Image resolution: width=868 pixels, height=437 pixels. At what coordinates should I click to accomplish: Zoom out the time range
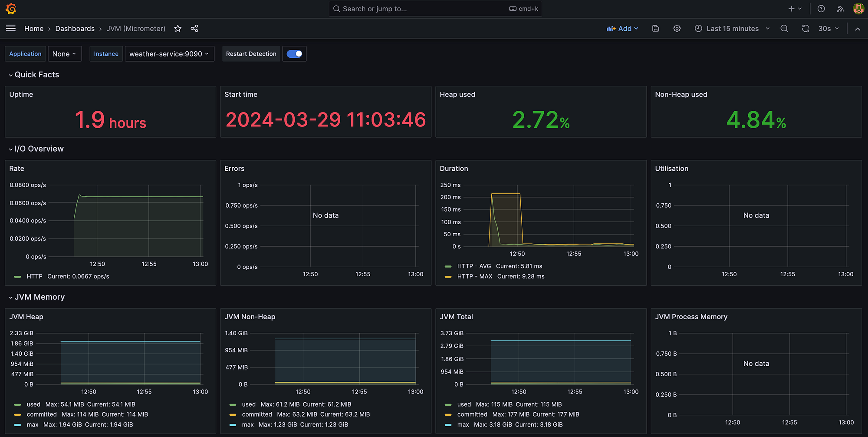click(784, 29)
